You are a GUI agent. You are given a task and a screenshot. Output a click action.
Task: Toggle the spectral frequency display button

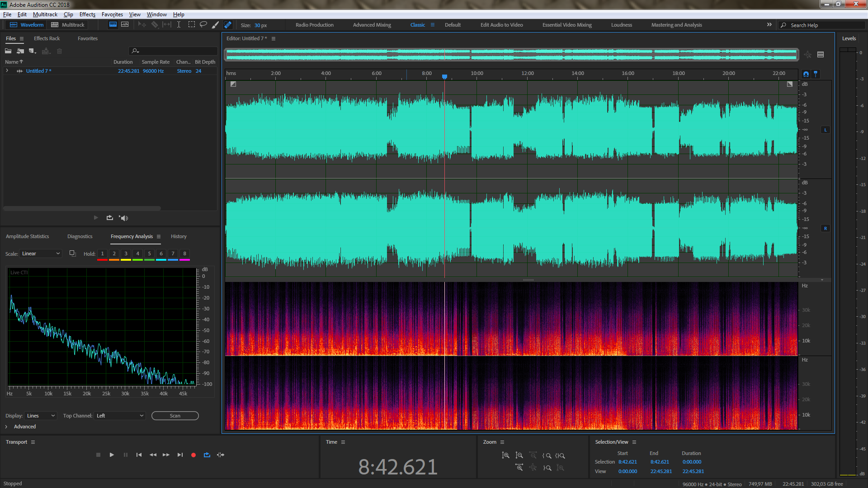tap(113, 25)
